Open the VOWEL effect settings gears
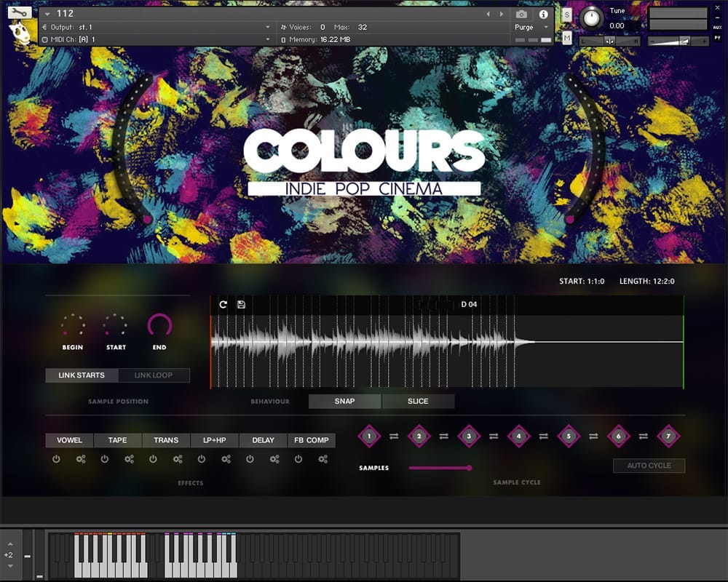 81,459
